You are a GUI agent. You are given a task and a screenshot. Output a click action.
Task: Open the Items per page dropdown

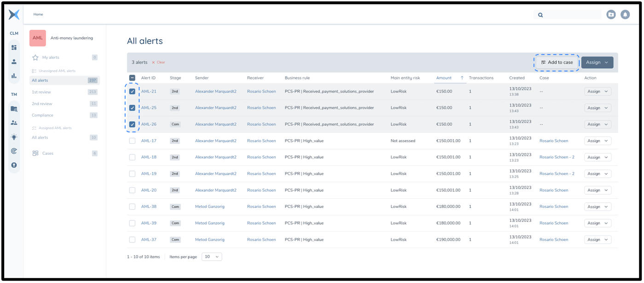click(212, 257)
